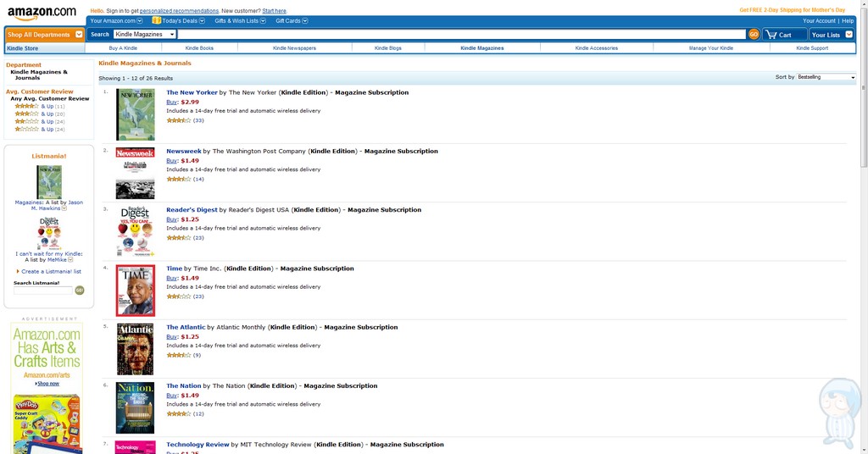Expand Your Amazon.com menu arrow
Image resolution: width=868 pixels, height=454 pixels.
140,21
